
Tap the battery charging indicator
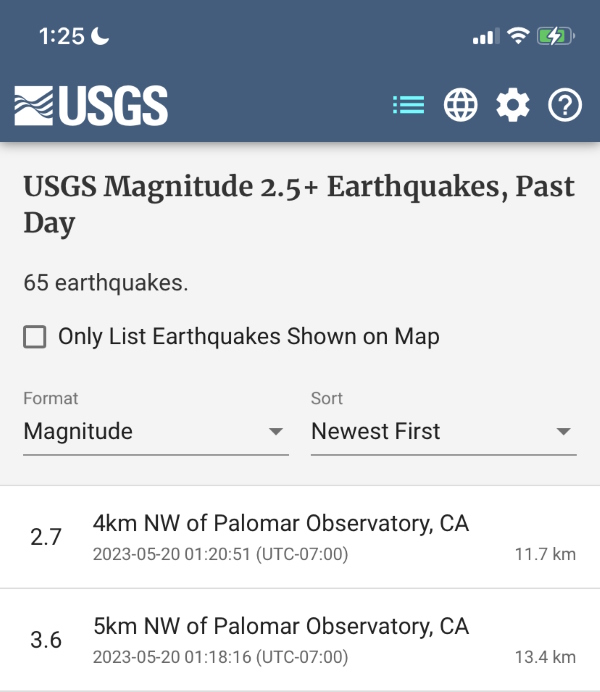pos(556,37)
